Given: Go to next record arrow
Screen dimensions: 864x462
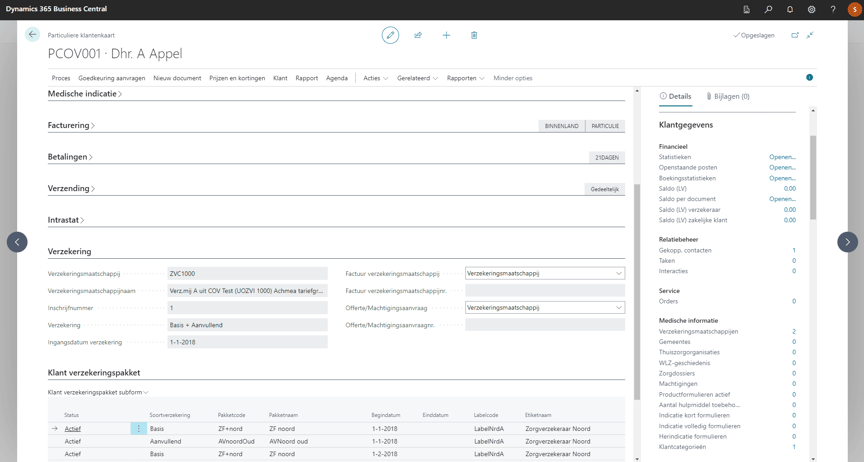Looking at the screenshot, I should pos(847,242).
